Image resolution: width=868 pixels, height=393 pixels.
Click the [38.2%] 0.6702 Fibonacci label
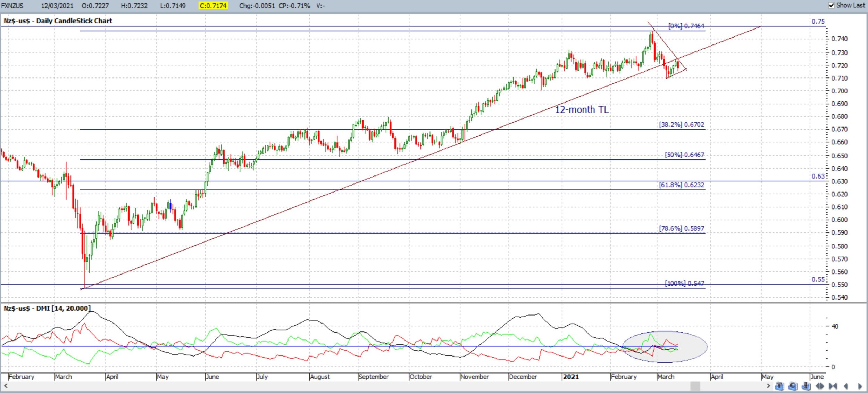(682, 124)
